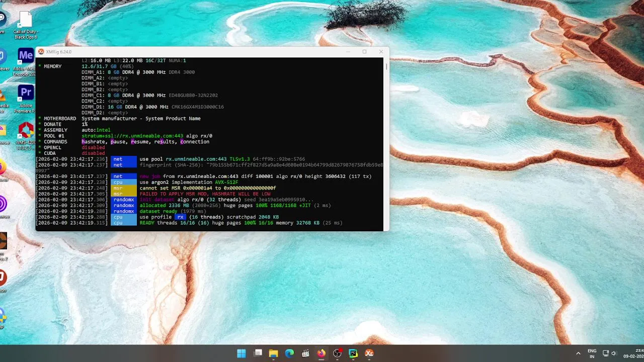Viewport: 644px width, 362px height.
Task: Open Task View from the taskbar
Action: (x=258, y=353)
